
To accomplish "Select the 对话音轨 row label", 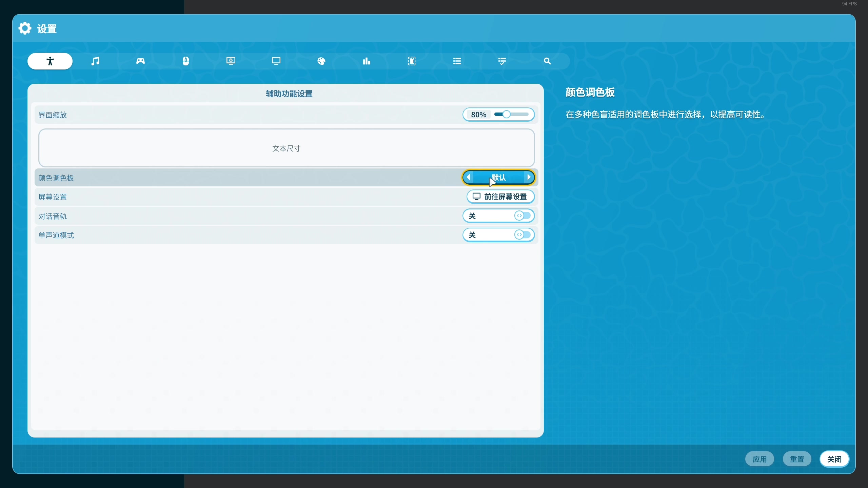I will click(53, 216).
